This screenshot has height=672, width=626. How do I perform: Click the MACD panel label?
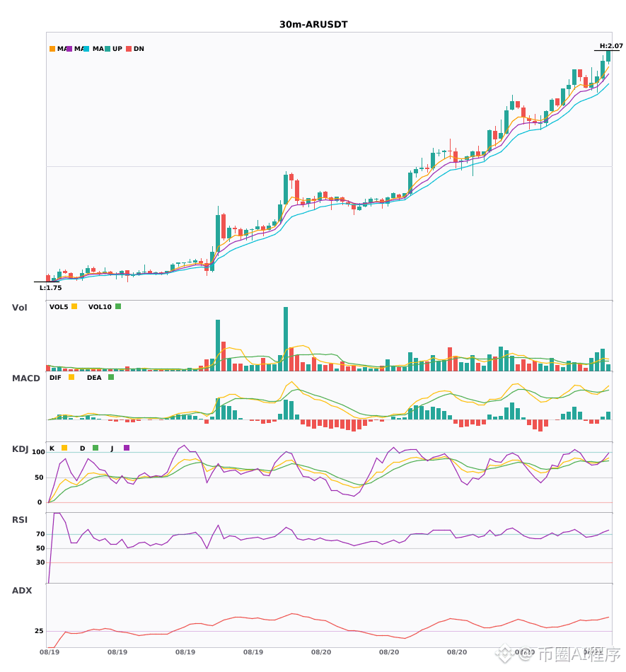click(25, 378)
